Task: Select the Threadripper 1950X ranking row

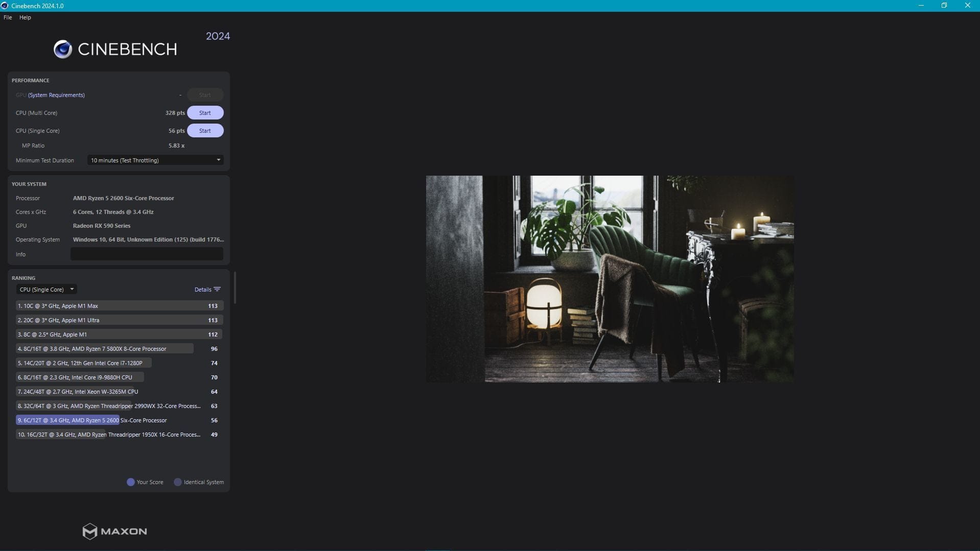Action: pos(120,435)
